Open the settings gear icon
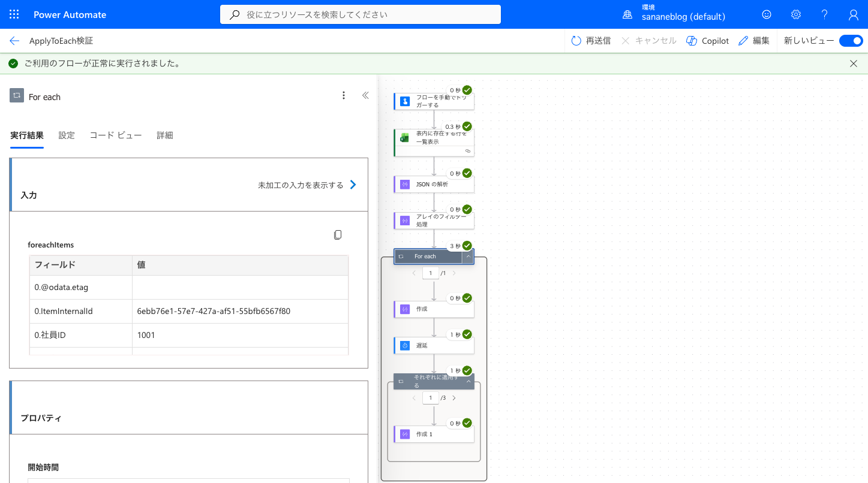The image size is (868, 483). [796, 14]
